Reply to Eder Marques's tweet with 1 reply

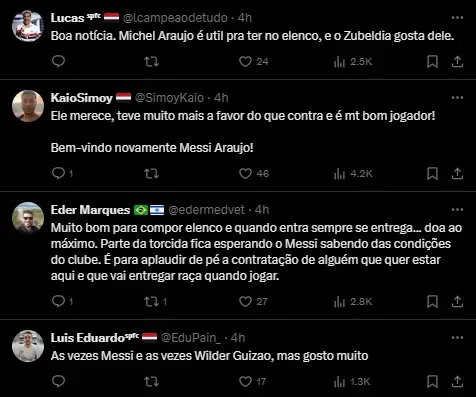[62, 301]
